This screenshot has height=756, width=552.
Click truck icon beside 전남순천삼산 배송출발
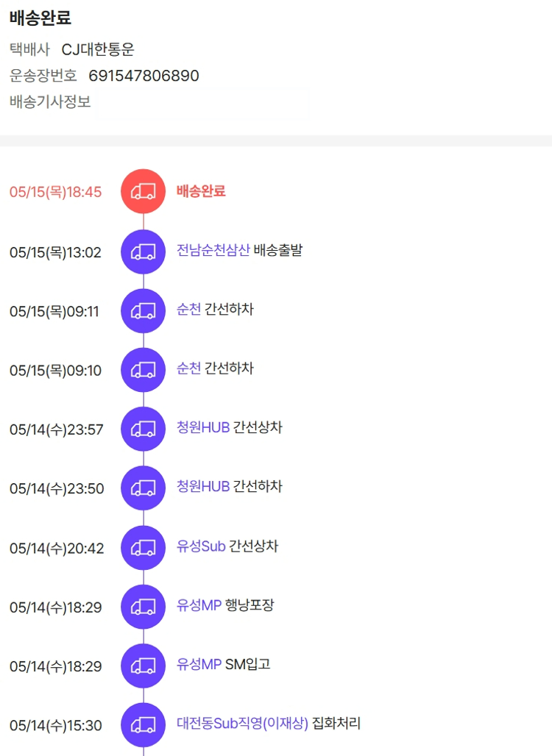[143, 252]
